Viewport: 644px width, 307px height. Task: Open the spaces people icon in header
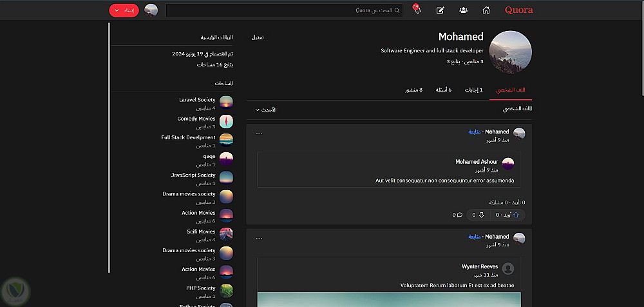coord(463,10)
